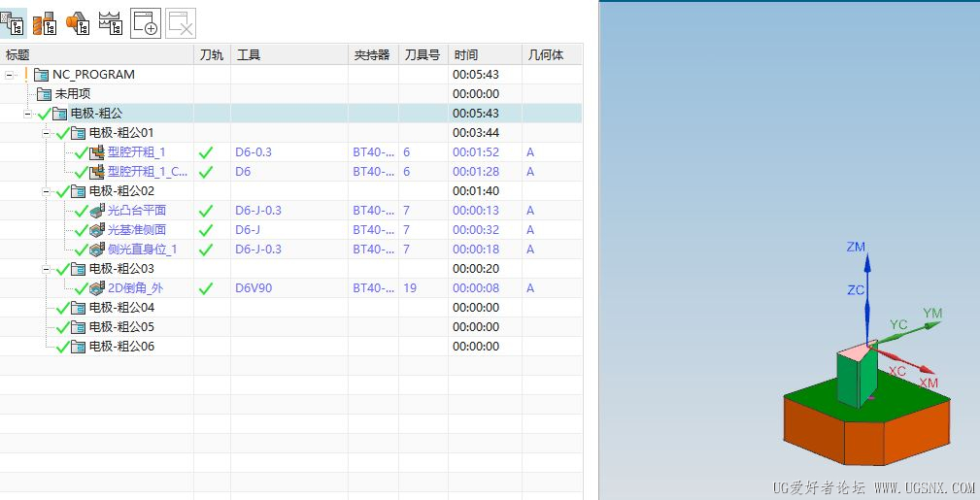Show the Geometry View icon

[78, 23]
